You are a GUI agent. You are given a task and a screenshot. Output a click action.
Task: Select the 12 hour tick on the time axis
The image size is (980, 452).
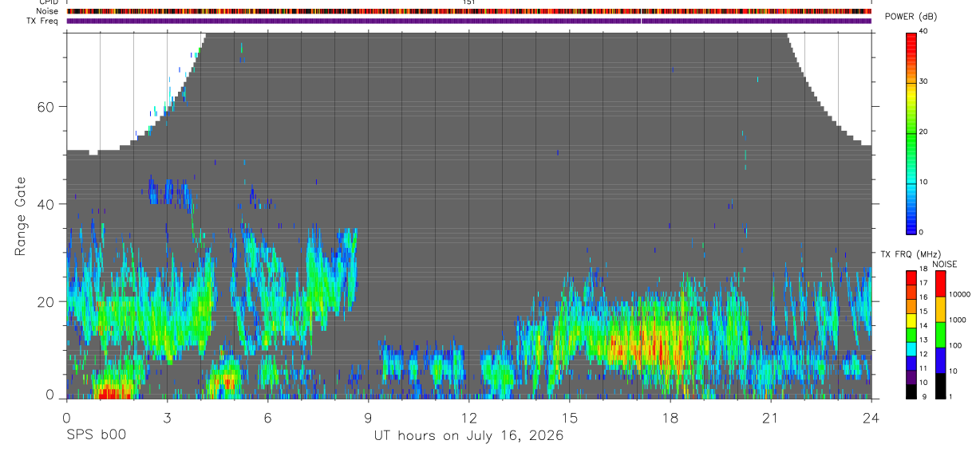tap(468, 417)
